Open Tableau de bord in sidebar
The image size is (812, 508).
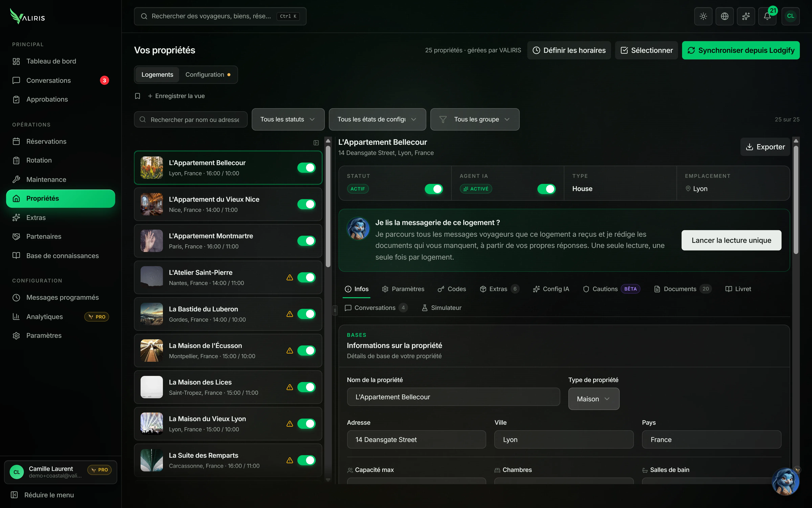click(60, 61)
